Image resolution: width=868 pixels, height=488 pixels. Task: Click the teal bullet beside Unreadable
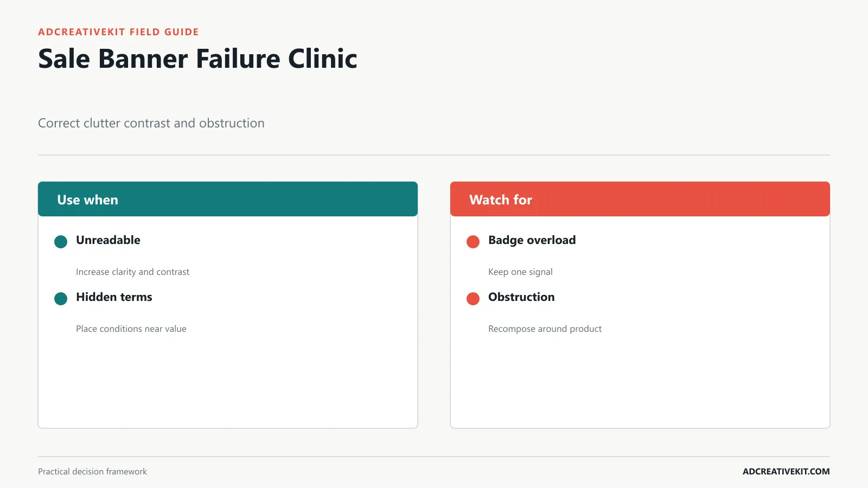(61, 242)
